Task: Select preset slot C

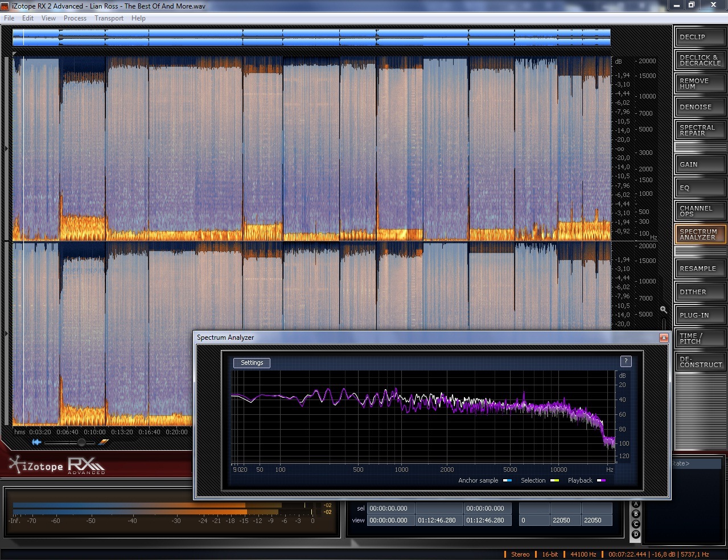Action: point(636,524)
